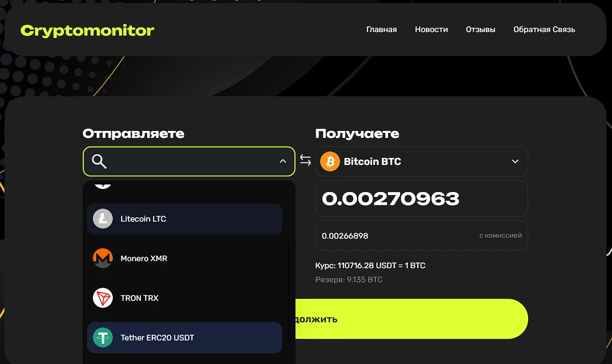The height and width of the screenshot is (364, 612).
Task: Click the yellow Продолжить button
Action: [411, 319]
